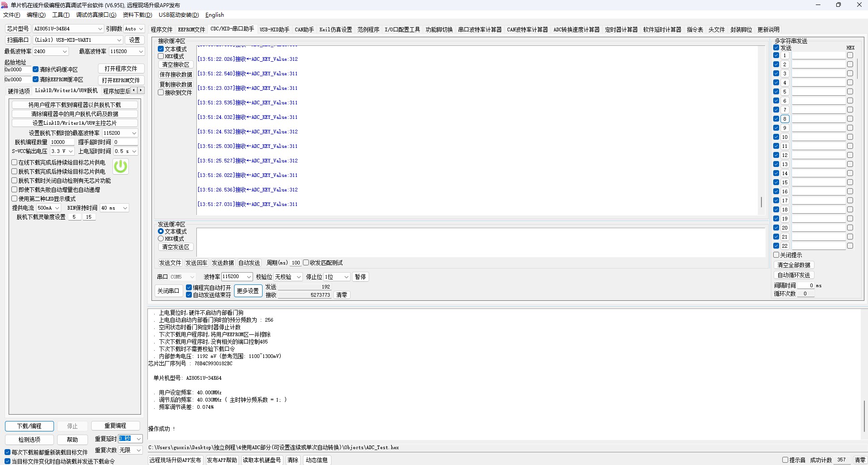Expand the 扫描串口 port dropdown
Screen dimensions: 868x465
click(x=78, y=40)
